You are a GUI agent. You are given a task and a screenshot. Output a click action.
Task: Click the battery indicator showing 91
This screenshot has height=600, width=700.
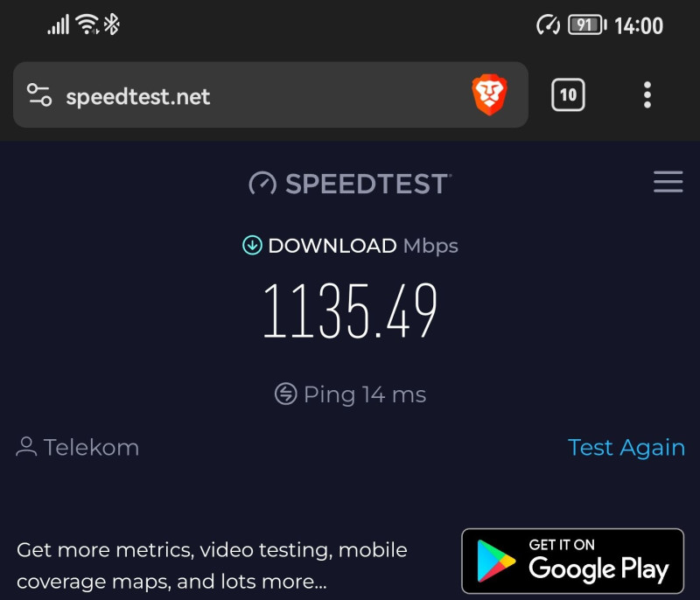587,24
